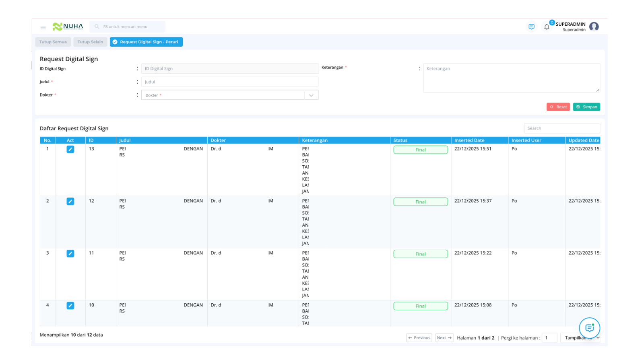
Task: Click the table Search field
Action: coord(562,128)
